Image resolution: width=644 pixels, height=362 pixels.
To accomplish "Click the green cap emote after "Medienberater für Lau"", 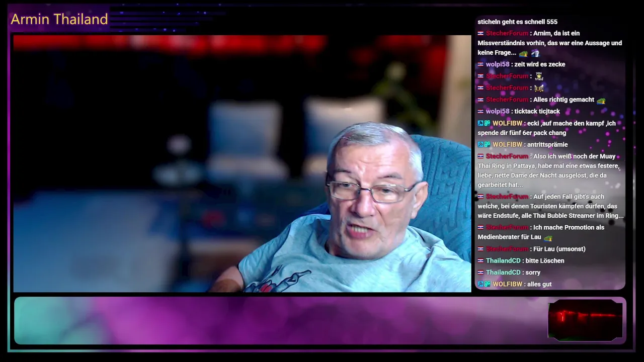I will tap(548, 238).
